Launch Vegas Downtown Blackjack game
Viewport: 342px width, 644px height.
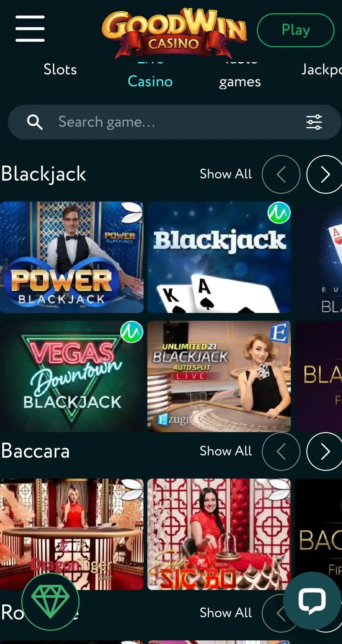[72, 376]
